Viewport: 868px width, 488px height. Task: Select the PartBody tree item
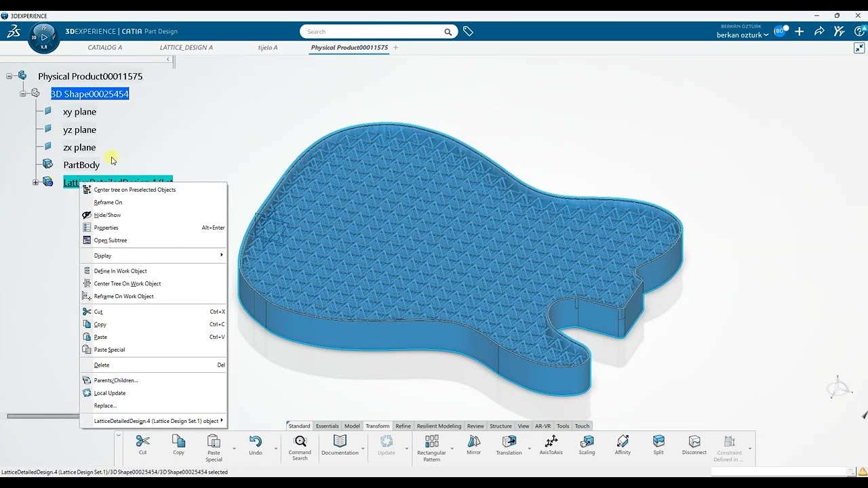tap(81, 165)
